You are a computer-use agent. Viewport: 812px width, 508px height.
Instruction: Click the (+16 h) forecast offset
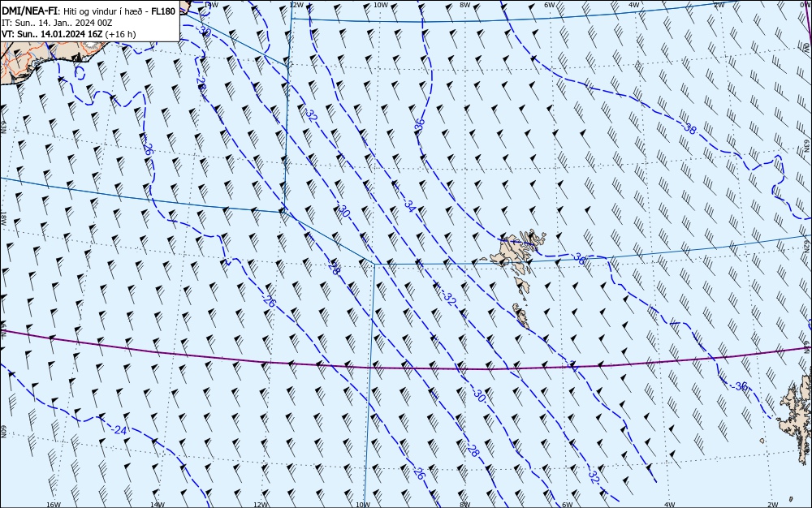pos(120,34)
